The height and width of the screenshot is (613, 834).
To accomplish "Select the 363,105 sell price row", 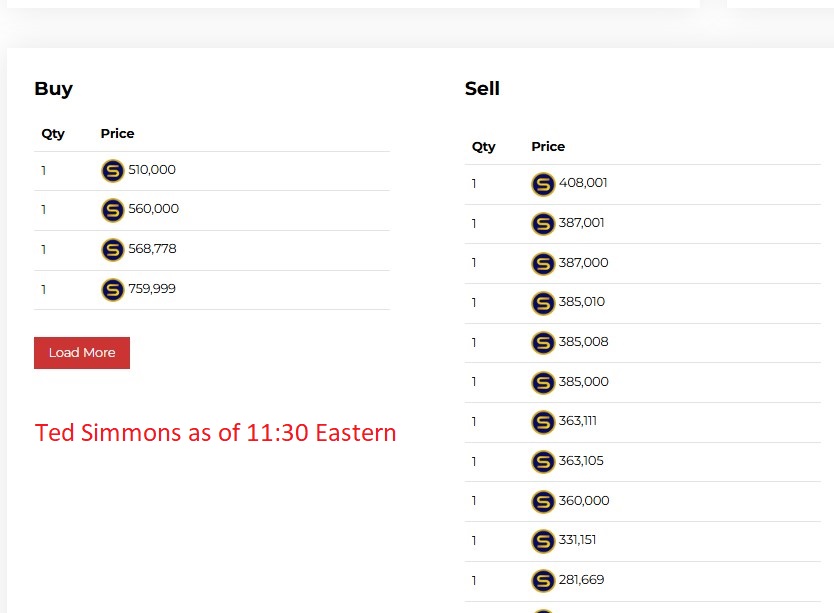I will tap(643, 462).
